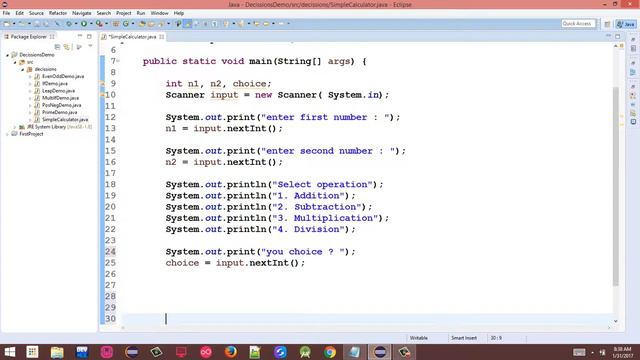Open Firefox from the taskbar

231,352
